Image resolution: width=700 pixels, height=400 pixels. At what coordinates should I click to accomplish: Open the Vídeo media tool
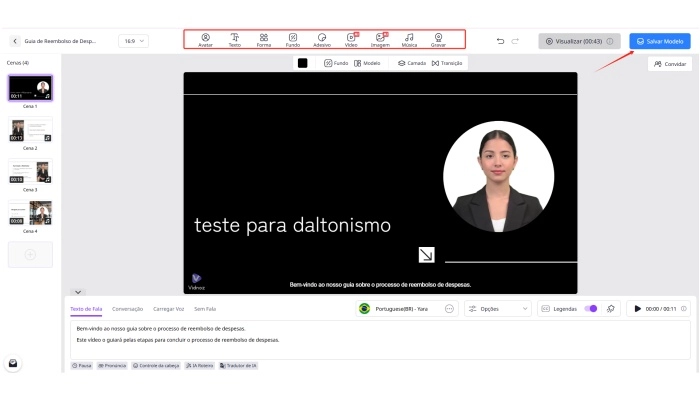click(351, 40)
